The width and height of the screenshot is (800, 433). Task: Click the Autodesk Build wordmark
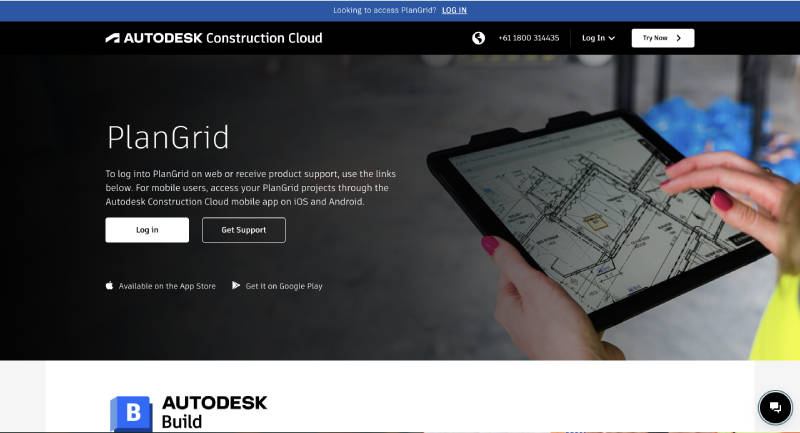click(214, 411)
